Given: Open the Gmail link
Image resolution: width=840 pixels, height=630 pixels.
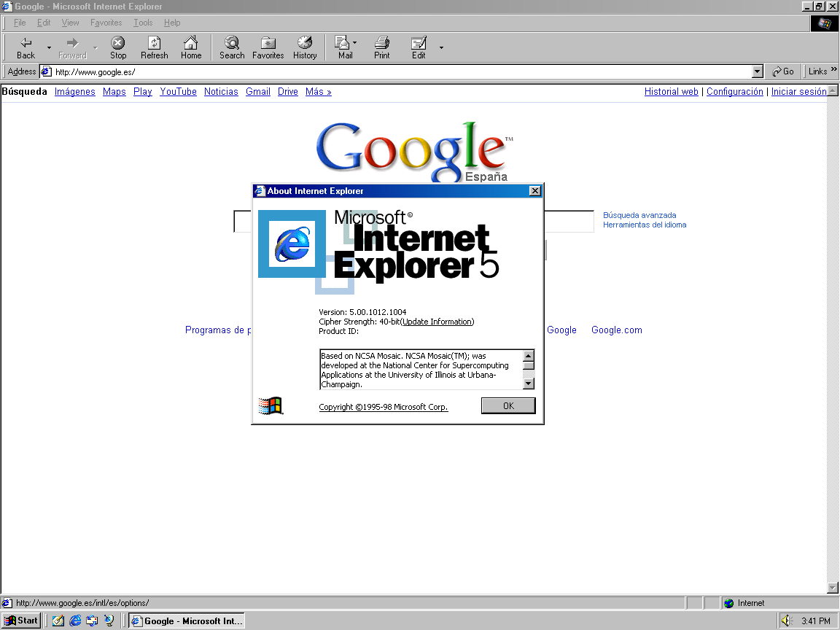Looking at the screenshot, I should [x=257, y=92].
